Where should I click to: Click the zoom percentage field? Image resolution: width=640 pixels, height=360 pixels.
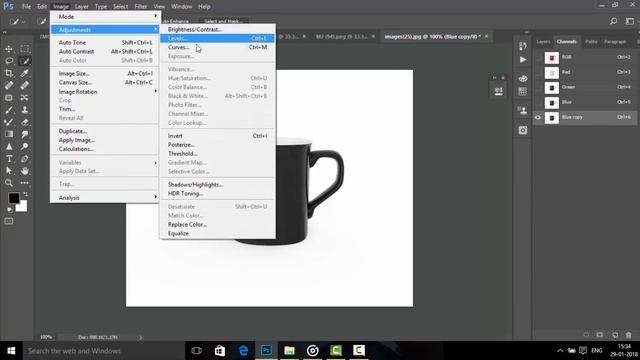(46, 337)
